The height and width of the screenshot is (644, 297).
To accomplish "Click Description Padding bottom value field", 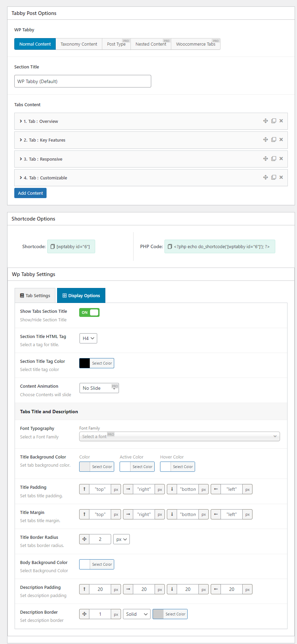I will point(188,589).
